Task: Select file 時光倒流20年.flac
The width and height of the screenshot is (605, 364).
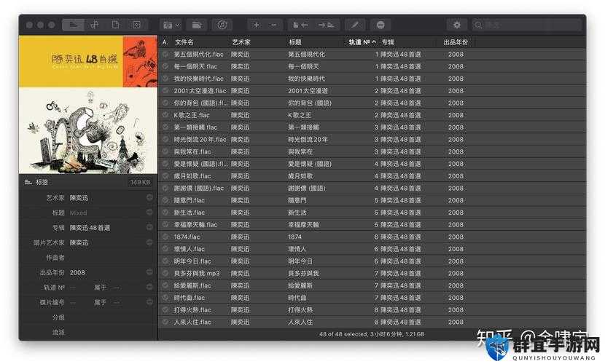Action: pos(200,140)
